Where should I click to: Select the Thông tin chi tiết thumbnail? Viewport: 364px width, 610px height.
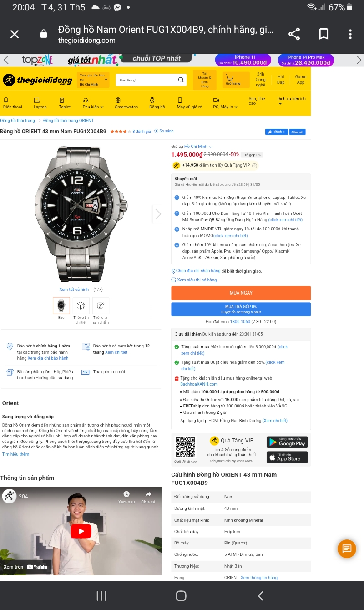(81, 311)
